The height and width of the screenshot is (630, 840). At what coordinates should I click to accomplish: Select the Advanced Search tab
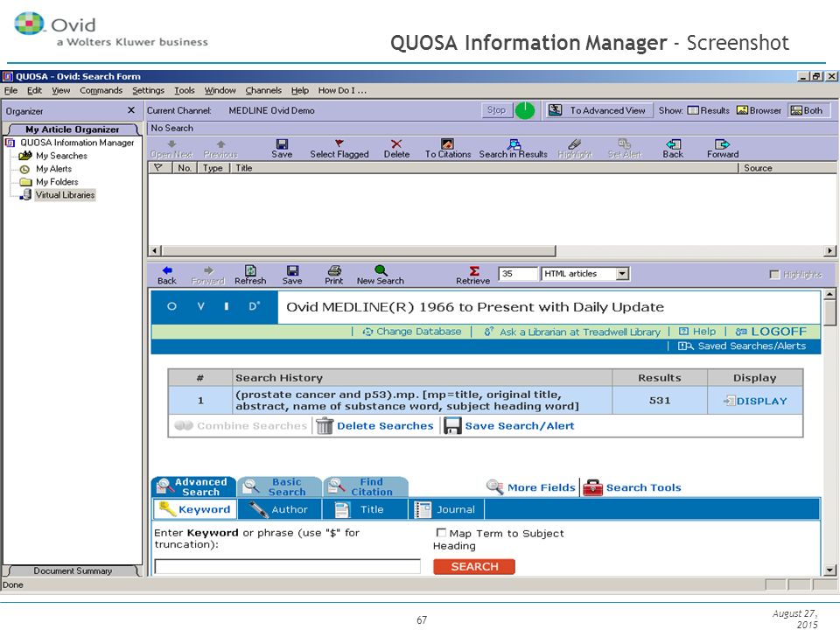[x=194, y=487]
